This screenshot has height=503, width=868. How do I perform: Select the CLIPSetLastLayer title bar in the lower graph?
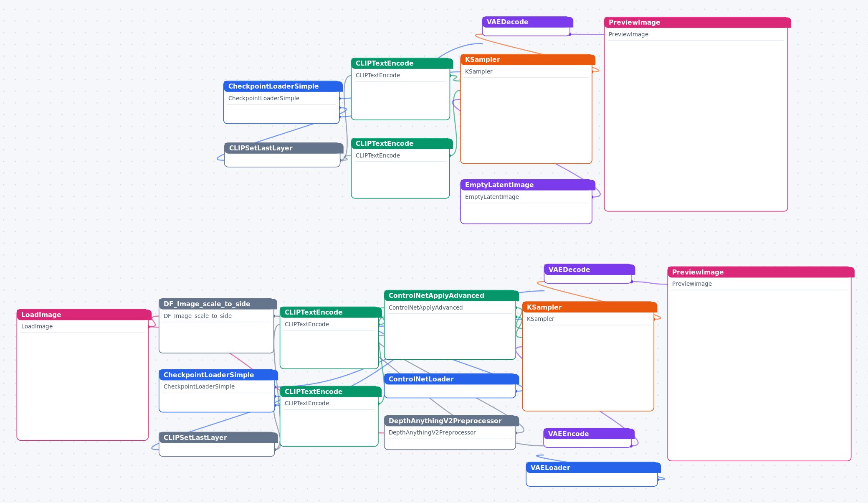click(x=218, y=437)
